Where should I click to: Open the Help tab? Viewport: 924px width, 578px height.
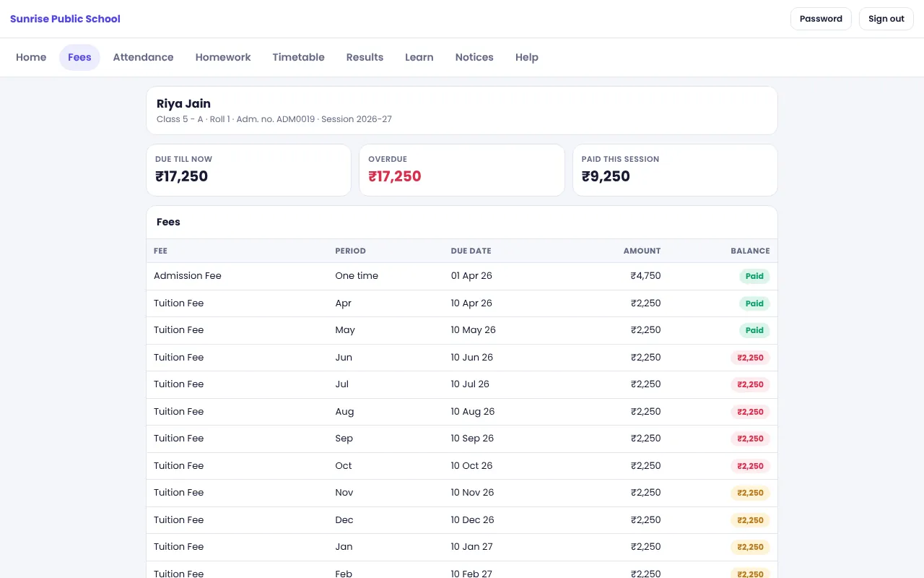click(527, 57)
